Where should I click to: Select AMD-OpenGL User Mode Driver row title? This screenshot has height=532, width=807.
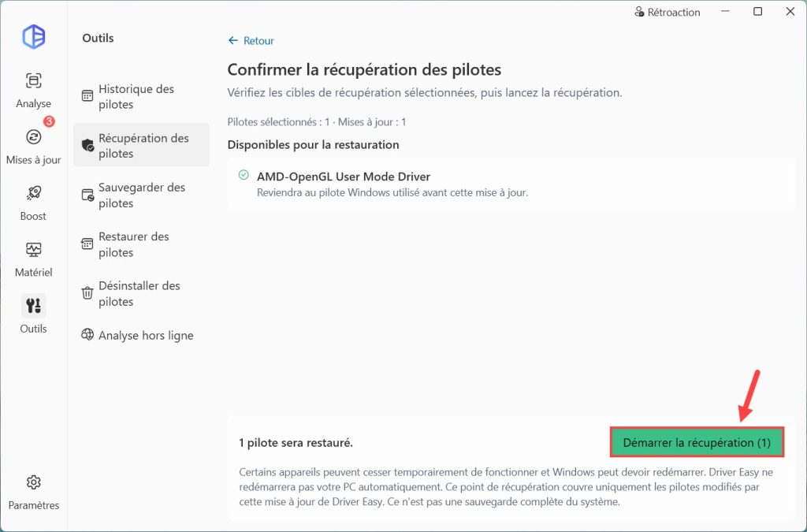(344, 177)
